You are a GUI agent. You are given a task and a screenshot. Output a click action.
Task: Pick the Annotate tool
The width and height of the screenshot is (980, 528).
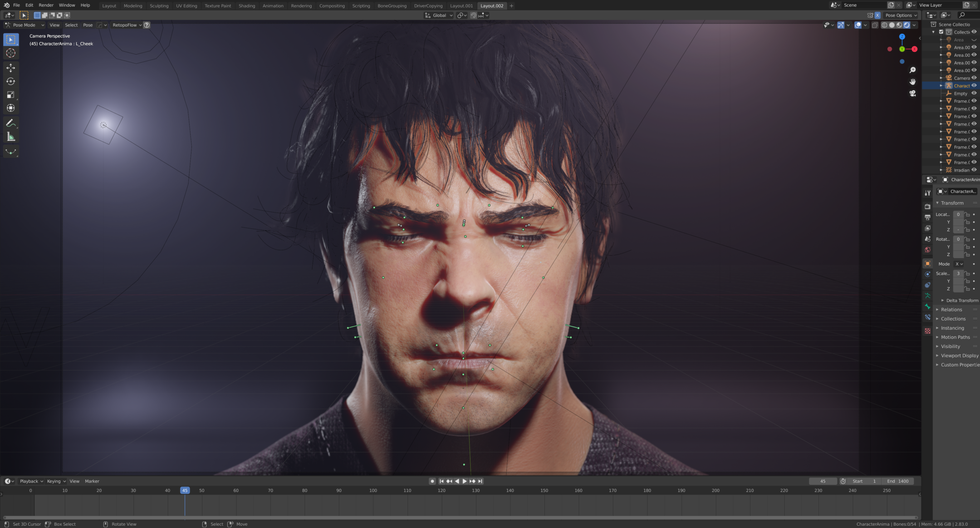[x=10, y=123]
